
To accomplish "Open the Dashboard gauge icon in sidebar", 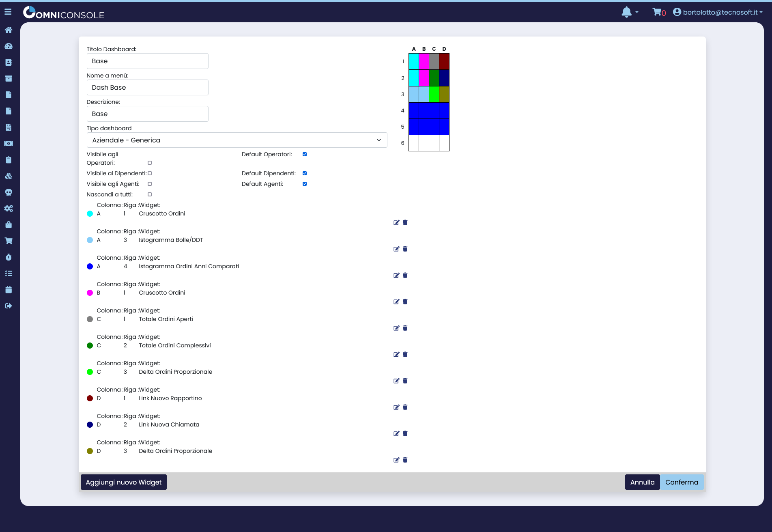I will point(9,46).
